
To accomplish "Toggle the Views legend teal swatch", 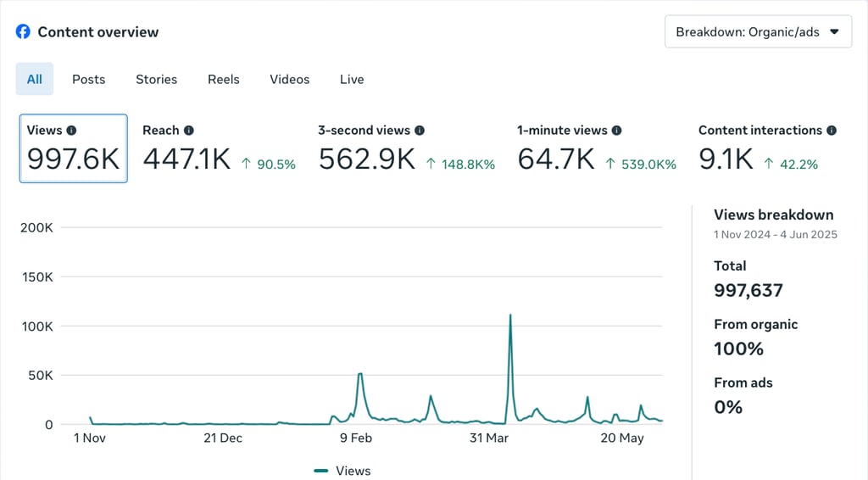I will (321, 472).
